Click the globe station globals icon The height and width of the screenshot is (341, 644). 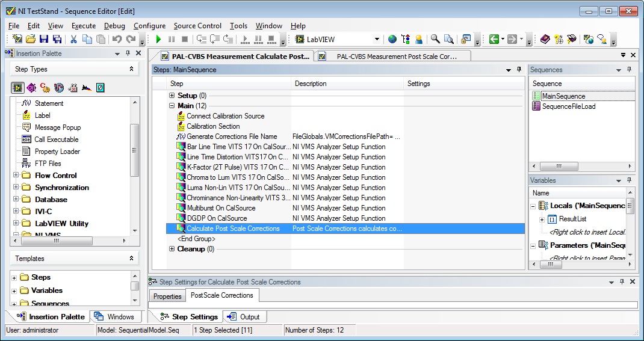click(392, 40)
